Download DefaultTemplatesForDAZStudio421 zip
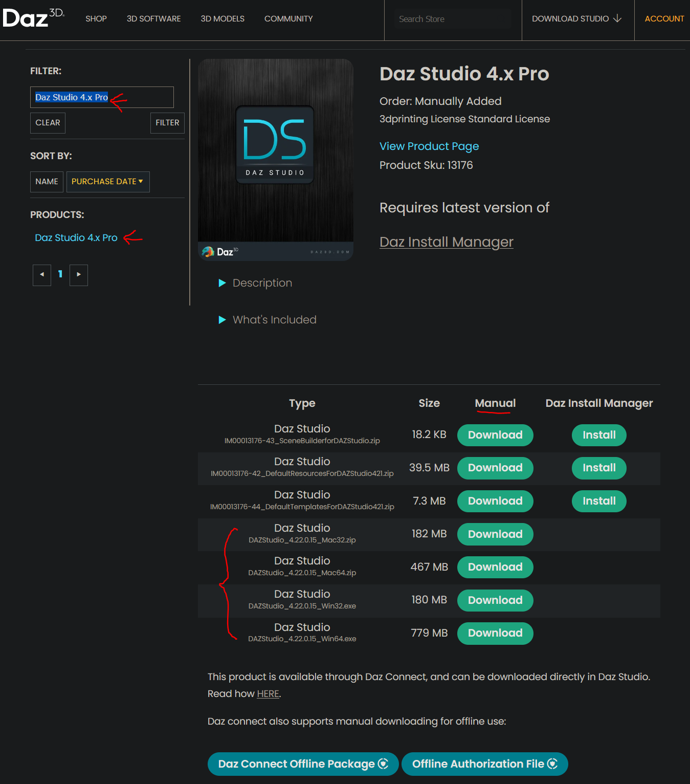 tap(495, 501)
